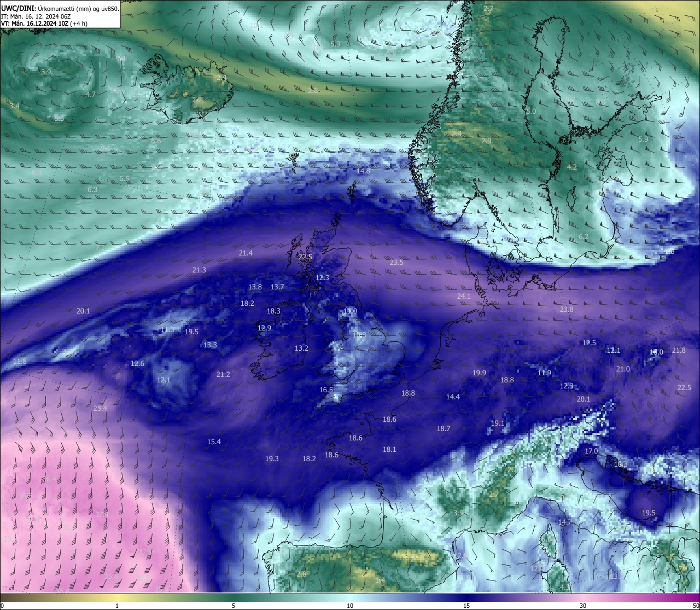Click the 6.2 value over southern Sweden
Image resolution: width=700 pixels, height=610 pixels.
583,236
